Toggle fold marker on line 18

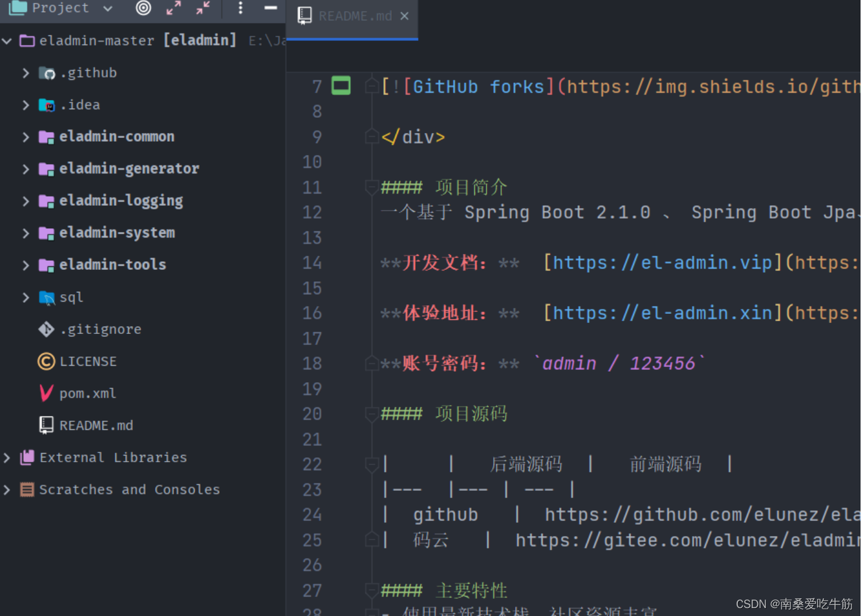[371, 364]
